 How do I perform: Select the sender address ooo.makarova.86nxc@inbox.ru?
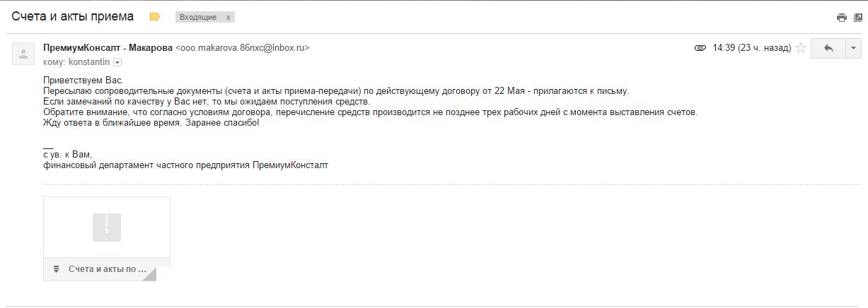click(242, 48)
